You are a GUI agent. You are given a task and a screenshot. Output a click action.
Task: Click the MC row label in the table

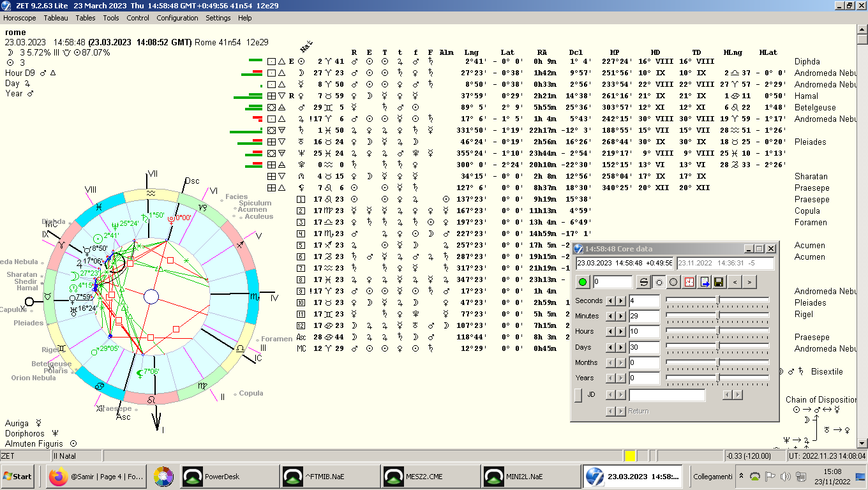[301, 348]
